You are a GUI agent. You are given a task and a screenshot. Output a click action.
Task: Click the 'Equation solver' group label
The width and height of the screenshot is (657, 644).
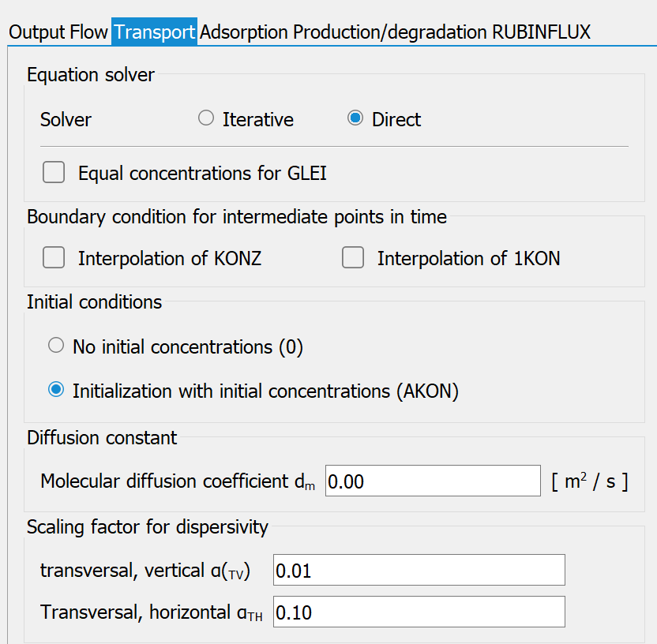coord(91,75)
